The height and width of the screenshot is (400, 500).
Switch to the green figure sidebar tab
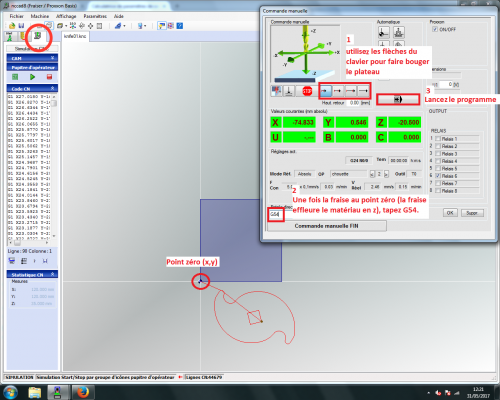[10, 36]
